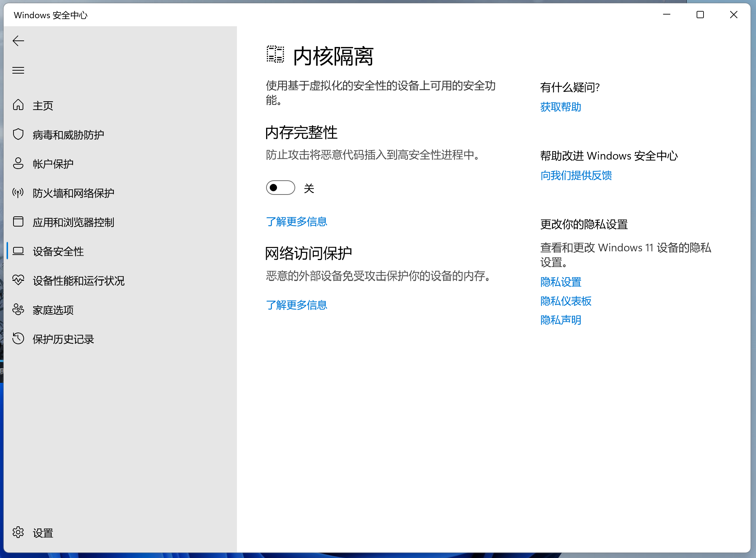
Task: Click the 有什么疑问? heading
Action: [x=570, y=87]
